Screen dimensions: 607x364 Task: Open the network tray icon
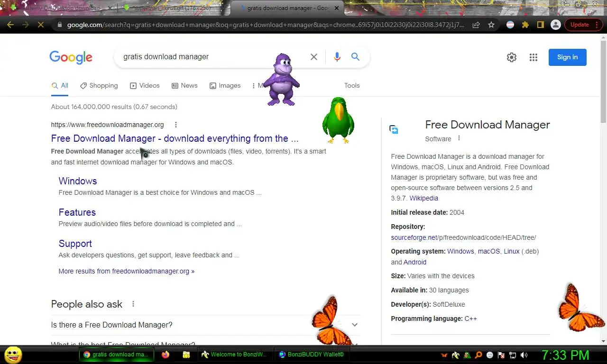tap(513, 355)
